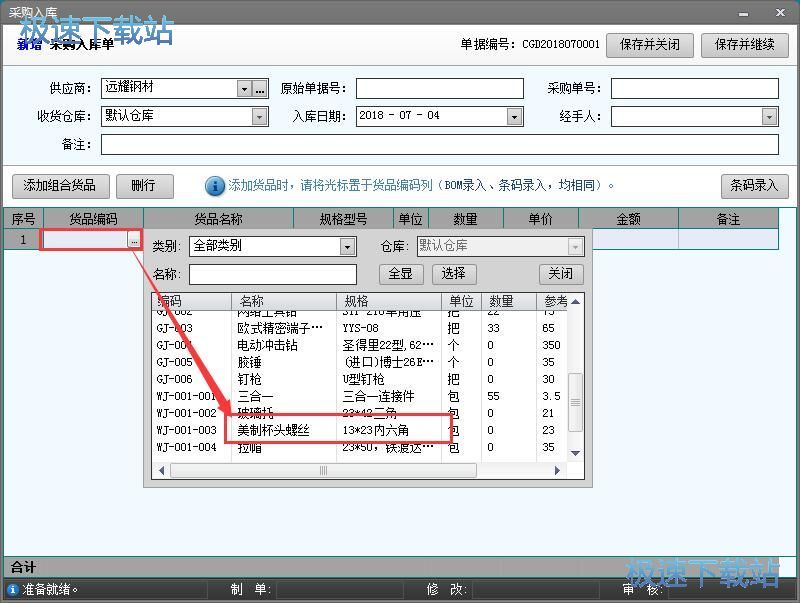Click the 原始单据号 input field
This screenshot has height=603, width=800.
point(440,88)
